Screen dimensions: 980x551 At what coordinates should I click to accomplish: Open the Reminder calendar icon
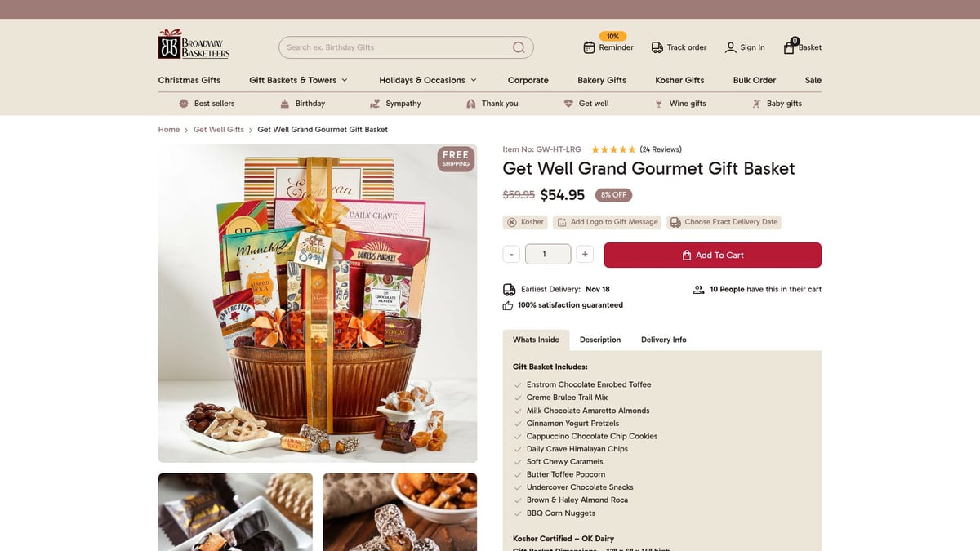590,47
